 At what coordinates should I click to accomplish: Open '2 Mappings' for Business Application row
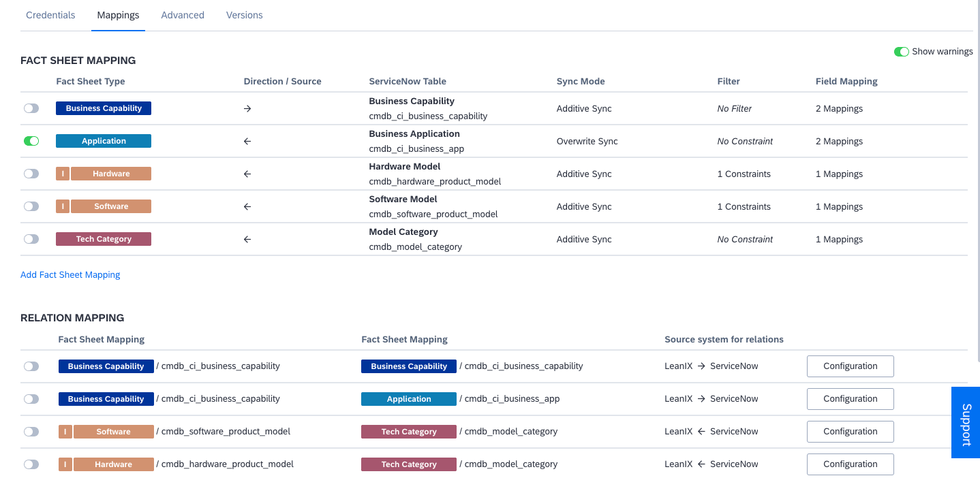[839, 142]
